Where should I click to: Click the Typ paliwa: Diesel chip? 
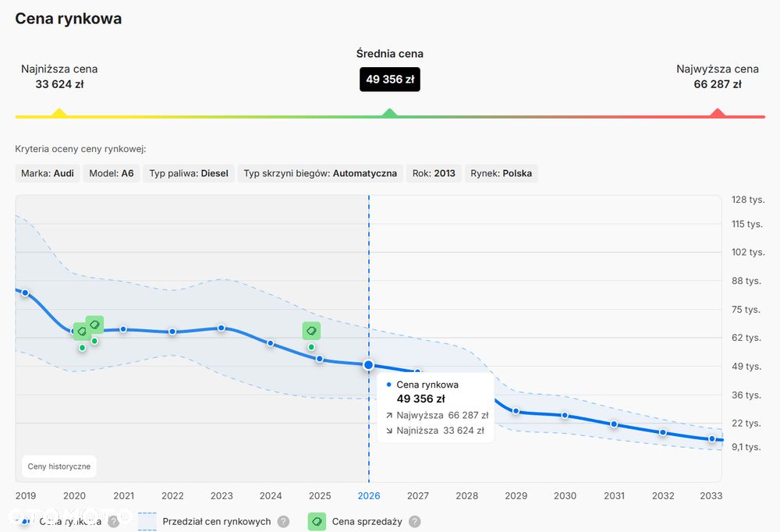(x=189, y=173)
